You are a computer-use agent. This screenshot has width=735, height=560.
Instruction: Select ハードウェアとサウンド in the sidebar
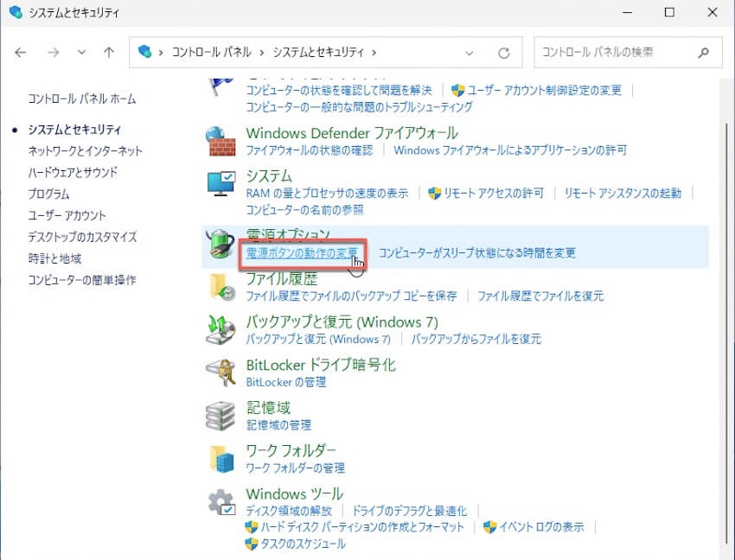point(73,173)
